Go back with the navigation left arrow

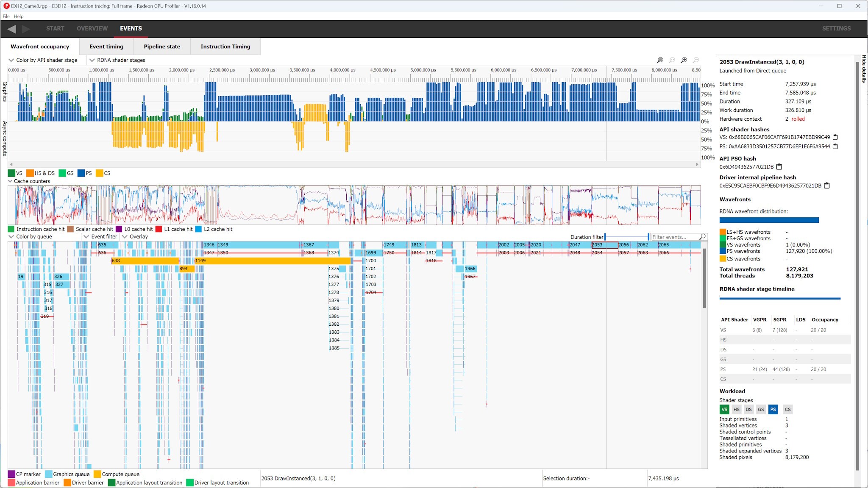[x=11, y=29]
